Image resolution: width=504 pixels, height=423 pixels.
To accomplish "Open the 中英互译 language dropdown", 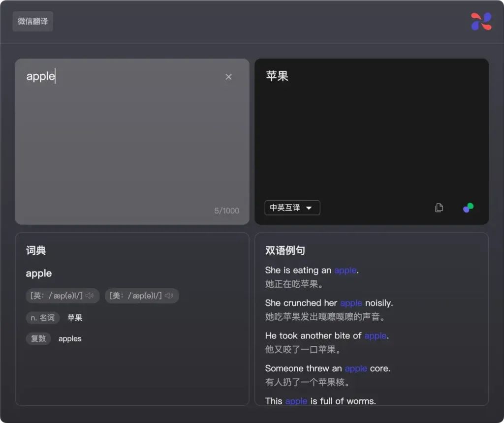I will tap(292, 208).
